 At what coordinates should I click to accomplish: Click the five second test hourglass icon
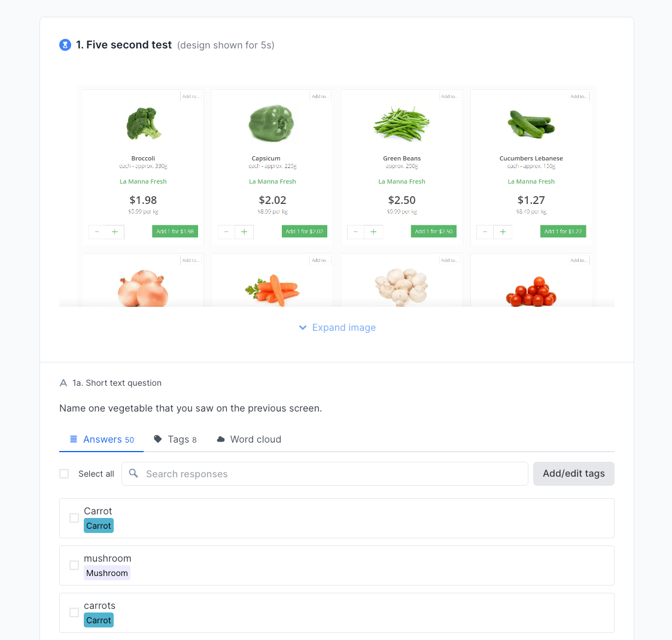[65, 45]
